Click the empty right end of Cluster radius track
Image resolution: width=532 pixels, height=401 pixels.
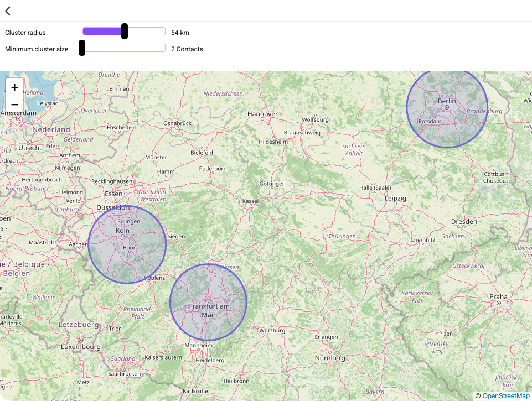147,31
